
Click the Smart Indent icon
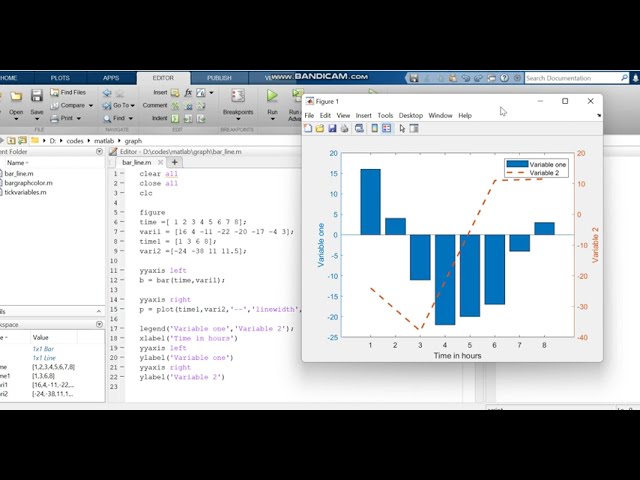pyautogui.click(x=175, y=118)
